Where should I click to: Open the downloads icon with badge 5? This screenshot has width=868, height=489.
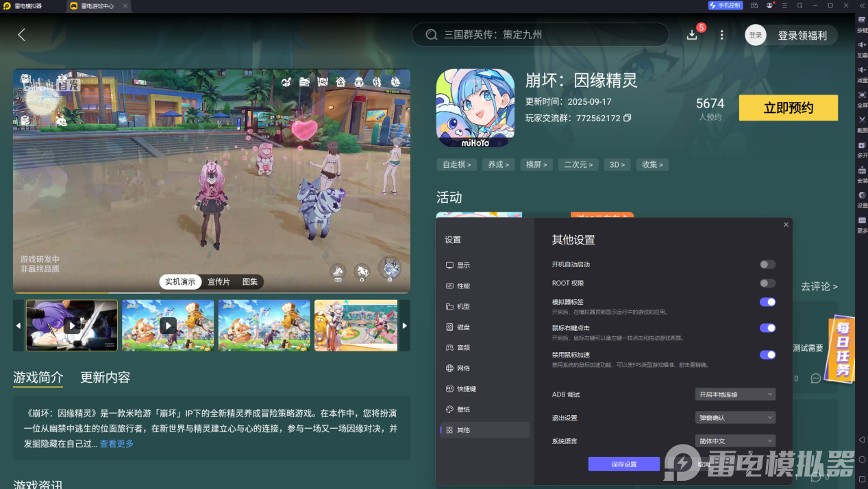click(x=693, y=34)
